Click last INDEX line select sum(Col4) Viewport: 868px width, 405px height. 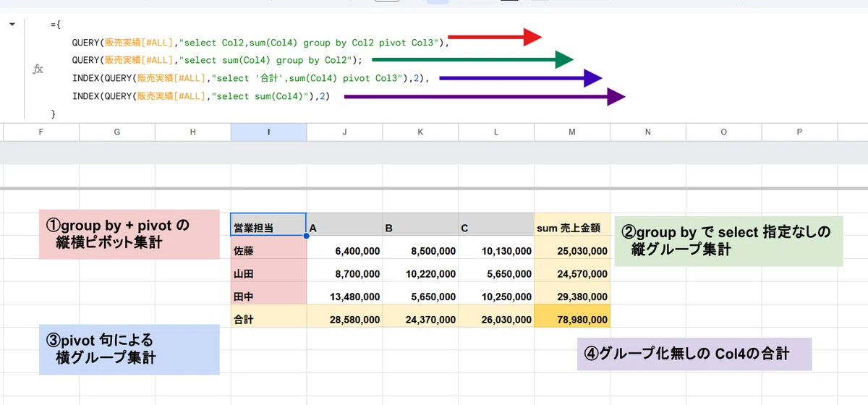pyautogui.click(x=200, y=96)
